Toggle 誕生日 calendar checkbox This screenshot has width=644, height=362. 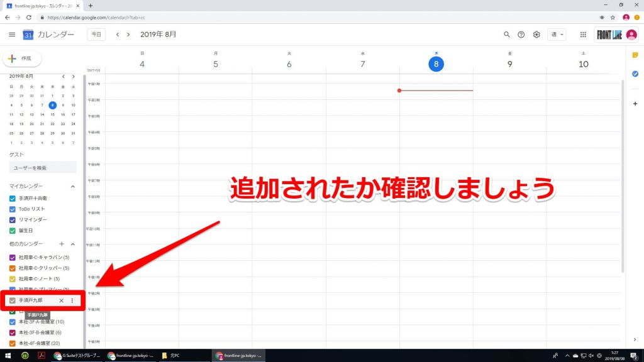coord(13,231)
